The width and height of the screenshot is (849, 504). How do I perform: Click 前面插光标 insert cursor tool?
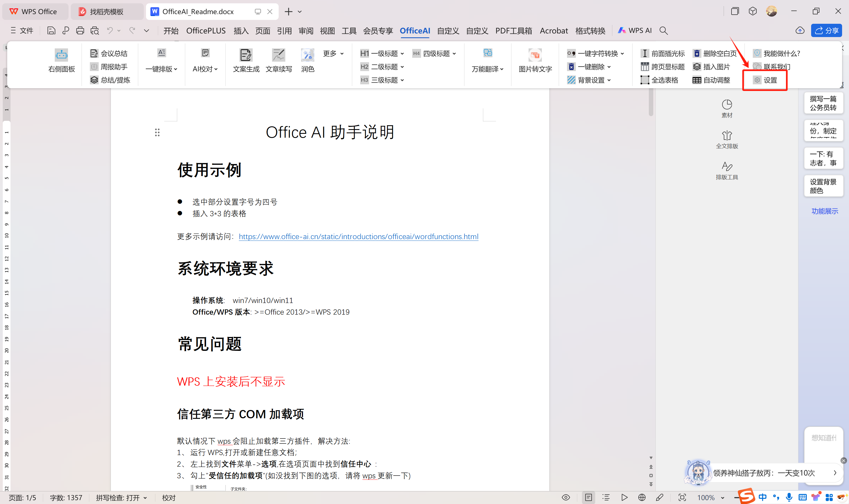click(663, 54)
